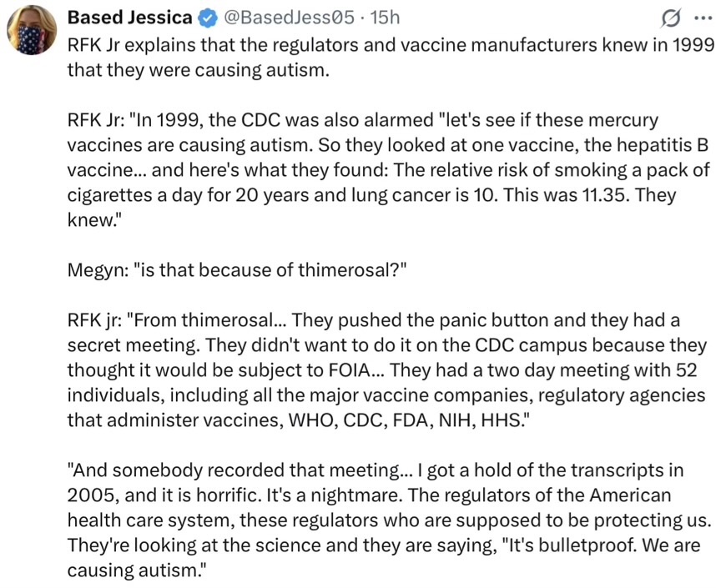Click the line "that they were causing autism."

[x=199, y=69]
